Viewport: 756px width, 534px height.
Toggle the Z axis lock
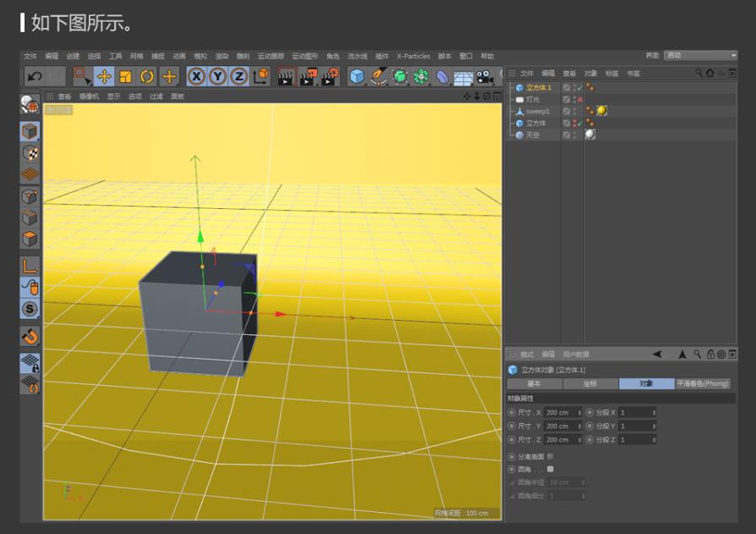click(x=239, y=76)
